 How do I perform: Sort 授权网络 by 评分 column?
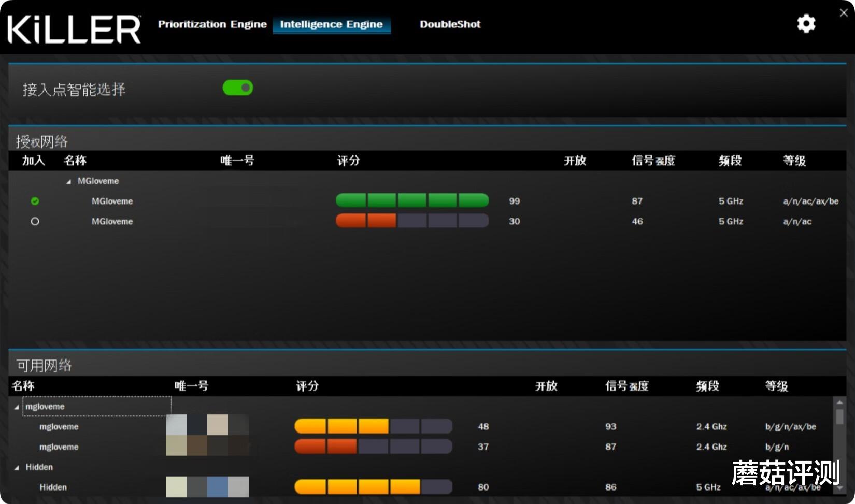pyautogui.click(x=349, y=161)
